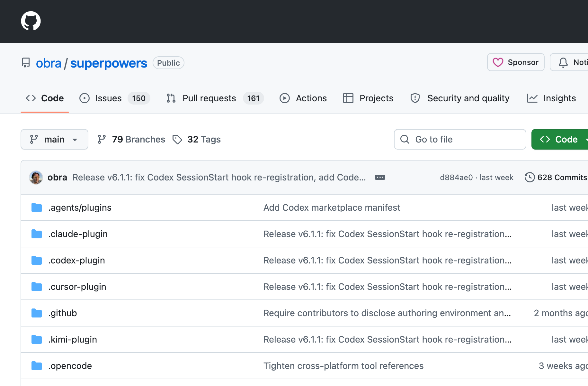Viewport: 588px width, 386px height.
Task: Click the search magnifier in Go to file
Action: pyautogui.click(x=405, y=139)
